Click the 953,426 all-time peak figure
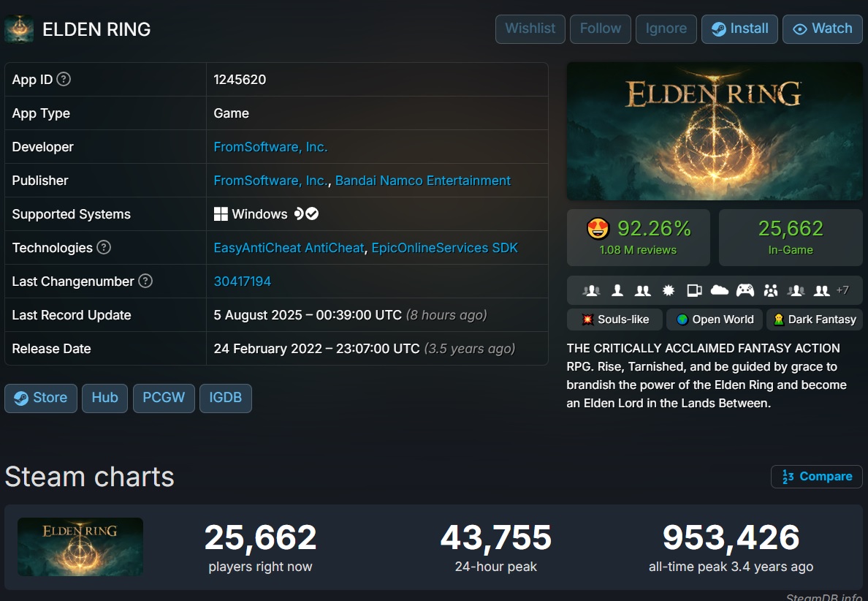 (x=731, y=537)
